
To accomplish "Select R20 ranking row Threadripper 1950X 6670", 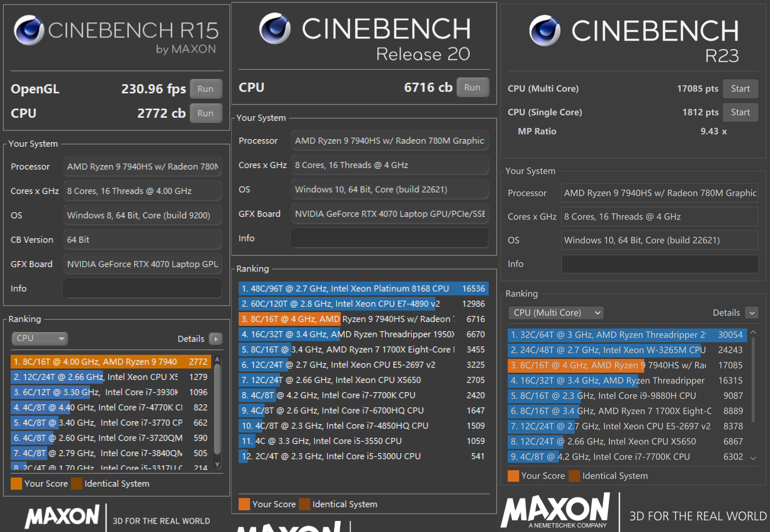I will tap(363, 334).
